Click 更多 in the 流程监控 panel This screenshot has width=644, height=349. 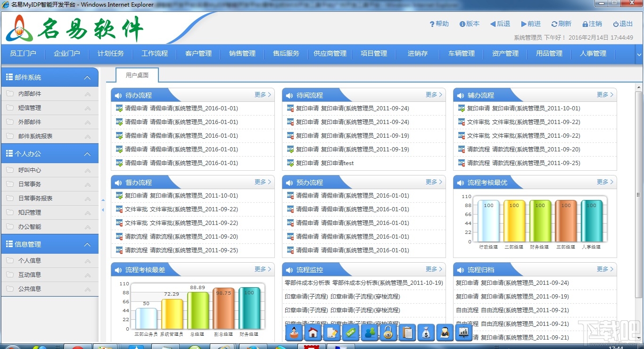tap(434, 269)
